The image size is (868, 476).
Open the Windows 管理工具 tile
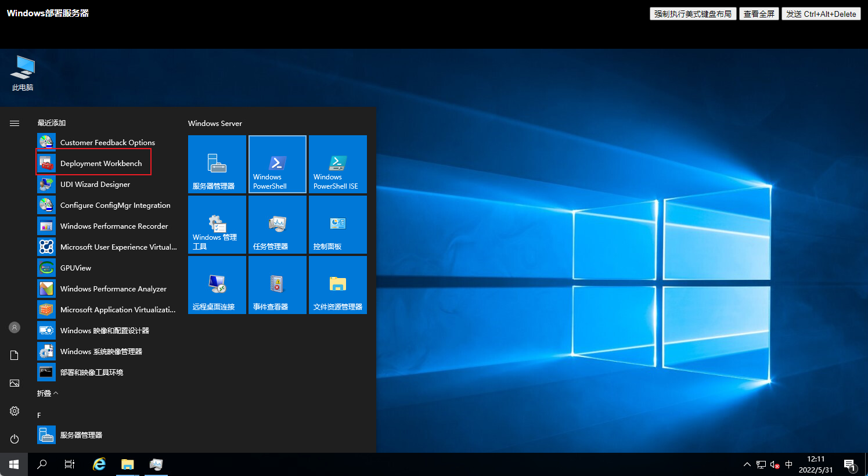[217, 225]
